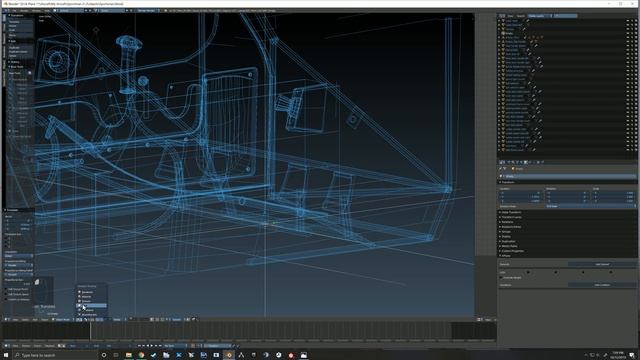
Task: Collapse the Transform panel in properties
Action: 507,182
